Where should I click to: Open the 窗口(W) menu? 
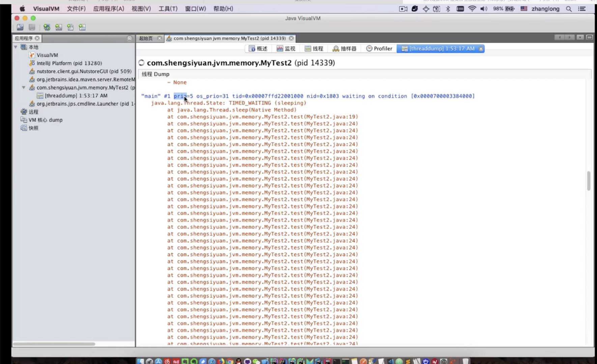195,9
